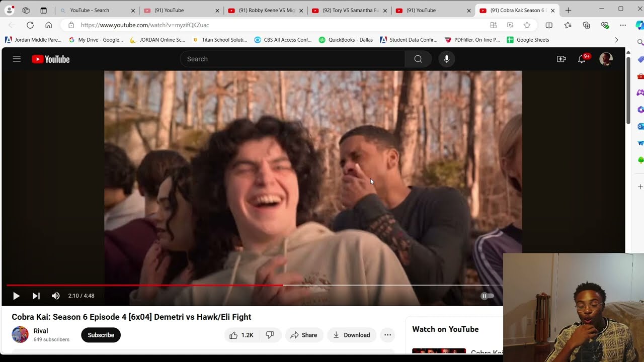This screenshot has width=644, height=362.
Task: Download the video
Action: 352,335
